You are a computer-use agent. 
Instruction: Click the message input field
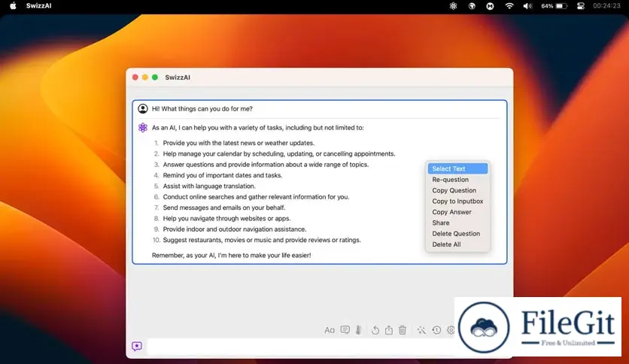coord(301,346)
